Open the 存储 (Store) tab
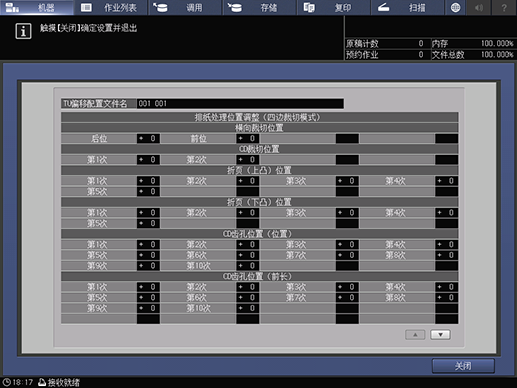517x388 pixels. pyautogui.click(x=260, y=7)
